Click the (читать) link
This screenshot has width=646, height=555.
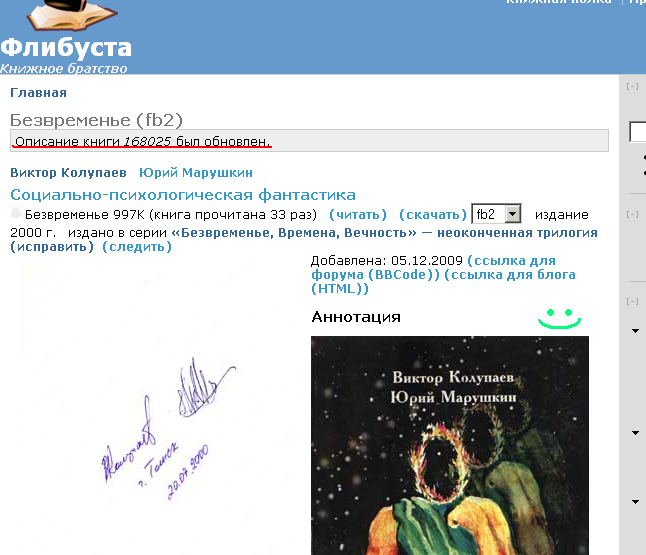(358, 215)
